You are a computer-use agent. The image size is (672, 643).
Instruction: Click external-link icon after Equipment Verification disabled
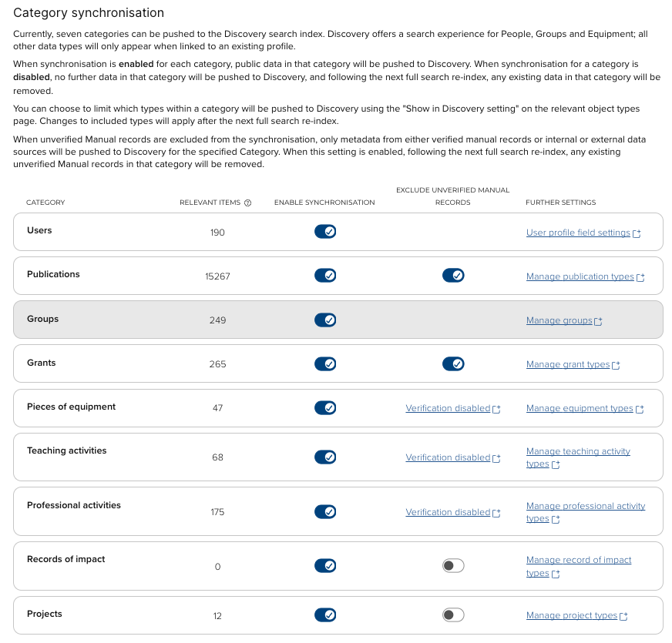[496, 410]
